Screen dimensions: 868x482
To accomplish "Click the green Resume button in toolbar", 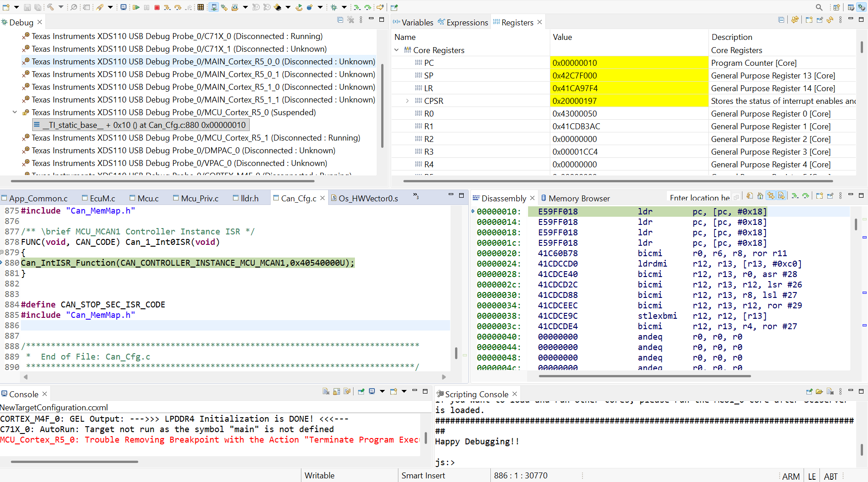I will (x=136, y=7).
